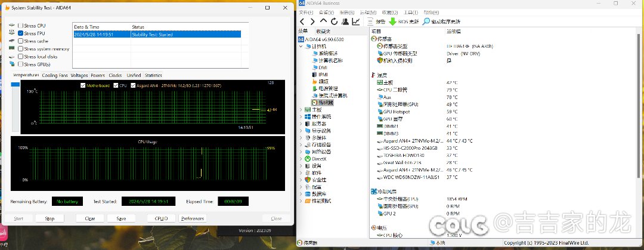Click the Save button
The height and width of the screenshot is (250, 644).
(121, 218)
